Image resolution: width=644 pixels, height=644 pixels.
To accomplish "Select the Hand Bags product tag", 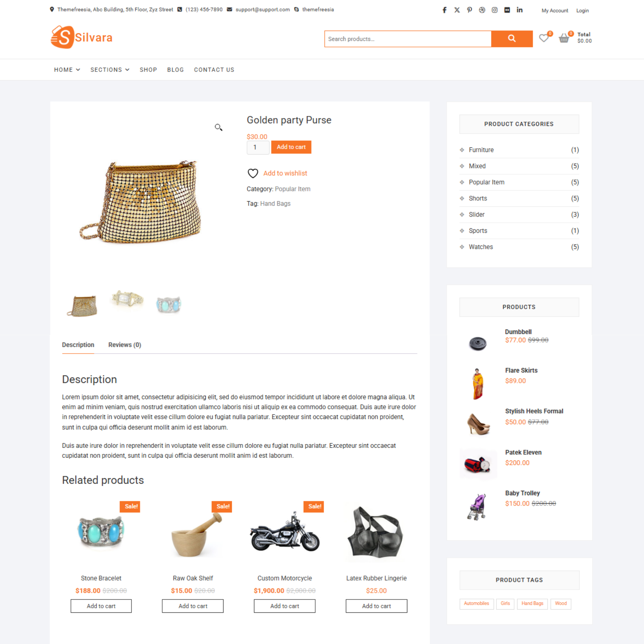I will [x=532, y=604].
